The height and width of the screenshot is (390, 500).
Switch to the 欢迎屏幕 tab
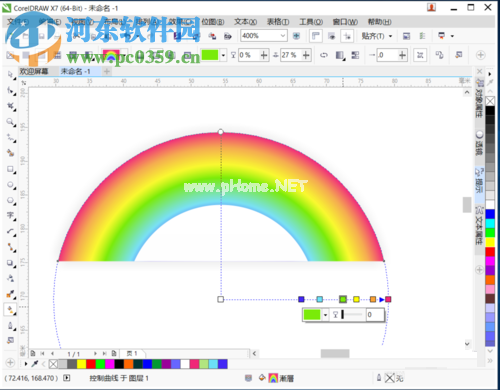[34, 71]
